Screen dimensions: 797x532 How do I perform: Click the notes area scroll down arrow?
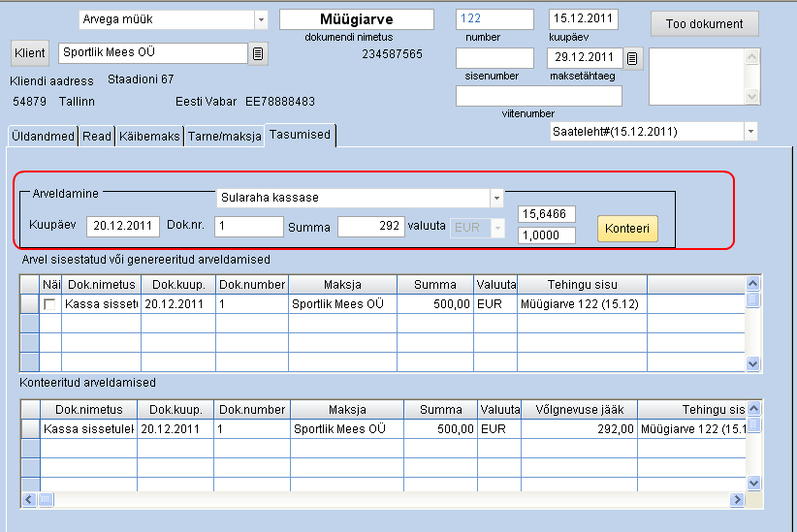click(751, 96)
